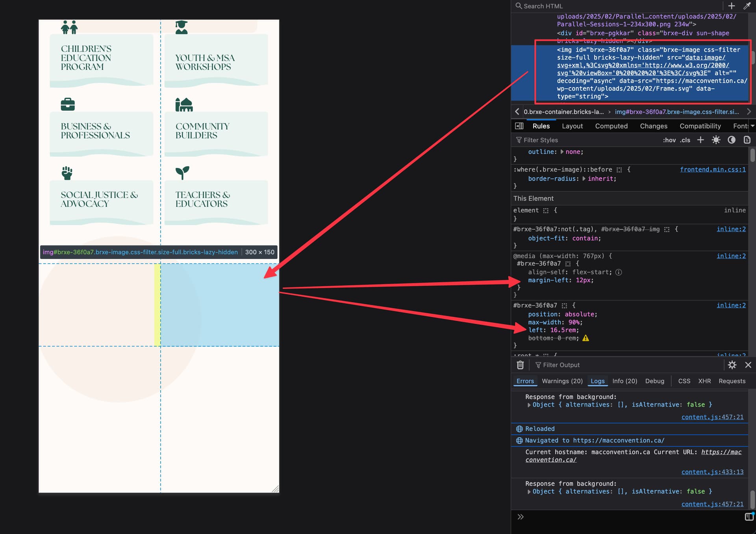
Task: Click the Warnings (20) filter button
Action: (x=562, y=381)
